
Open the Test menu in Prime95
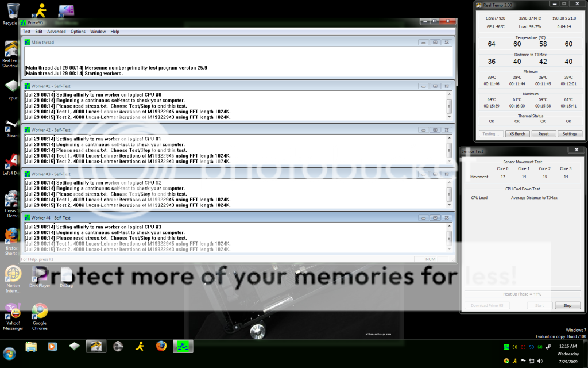[26, 32]
